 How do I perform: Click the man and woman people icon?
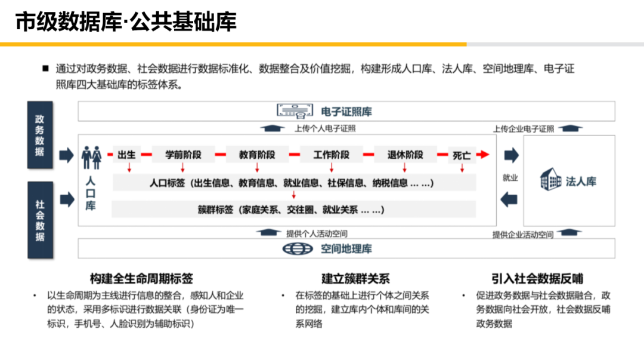point(91,158)
